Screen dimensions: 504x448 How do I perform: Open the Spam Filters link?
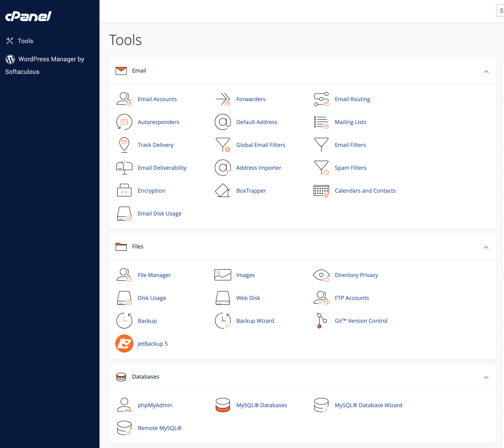[x=350, y=168]
